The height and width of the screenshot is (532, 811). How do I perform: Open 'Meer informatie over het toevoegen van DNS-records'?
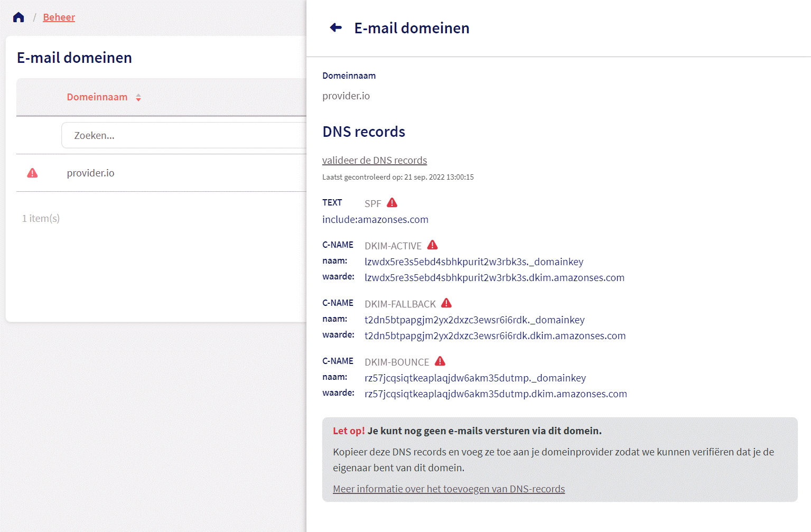449,489
